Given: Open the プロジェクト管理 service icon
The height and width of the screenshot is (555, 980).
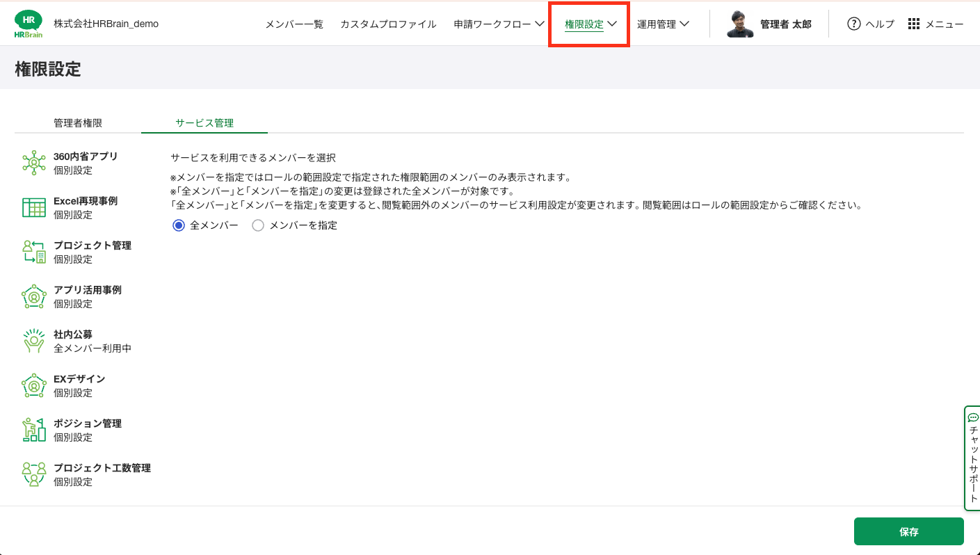Looking at the screenshot, I should click(x=33, y=252).
